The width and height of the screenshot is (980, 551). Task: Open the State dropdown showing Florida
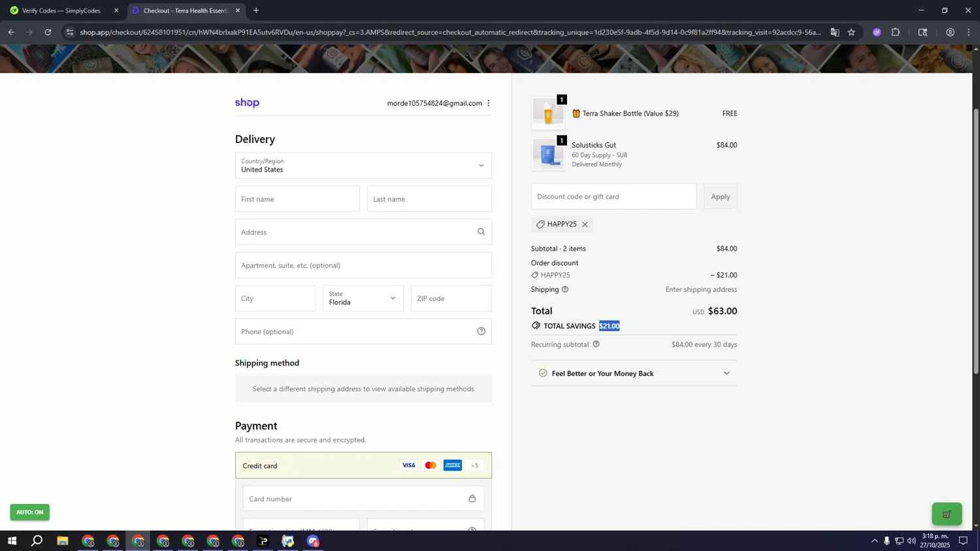click(x=363, y=298)
